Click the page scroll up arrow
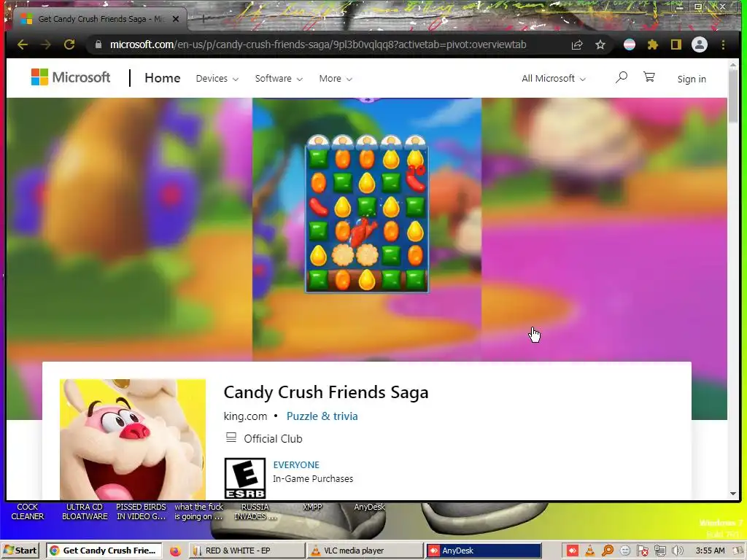Viewport: 747px width, 560px height. point(733,64)
